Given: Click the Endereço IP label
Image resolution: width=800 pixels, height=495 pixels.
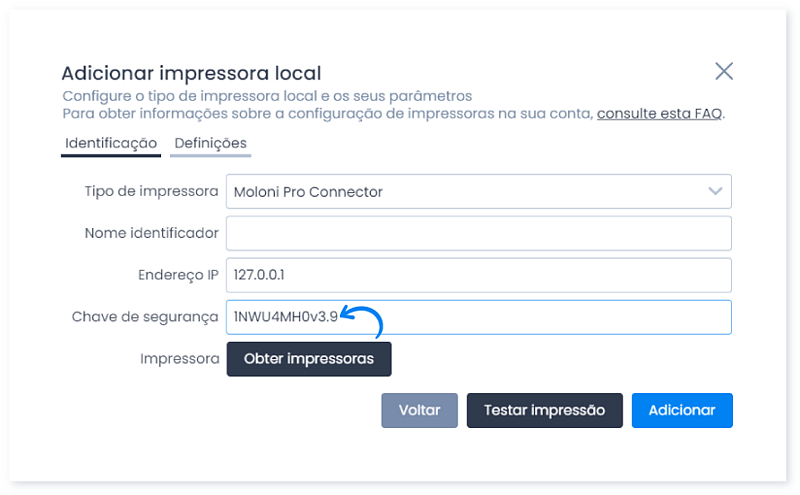Looking at the screenshot, I should click(178, 275).
